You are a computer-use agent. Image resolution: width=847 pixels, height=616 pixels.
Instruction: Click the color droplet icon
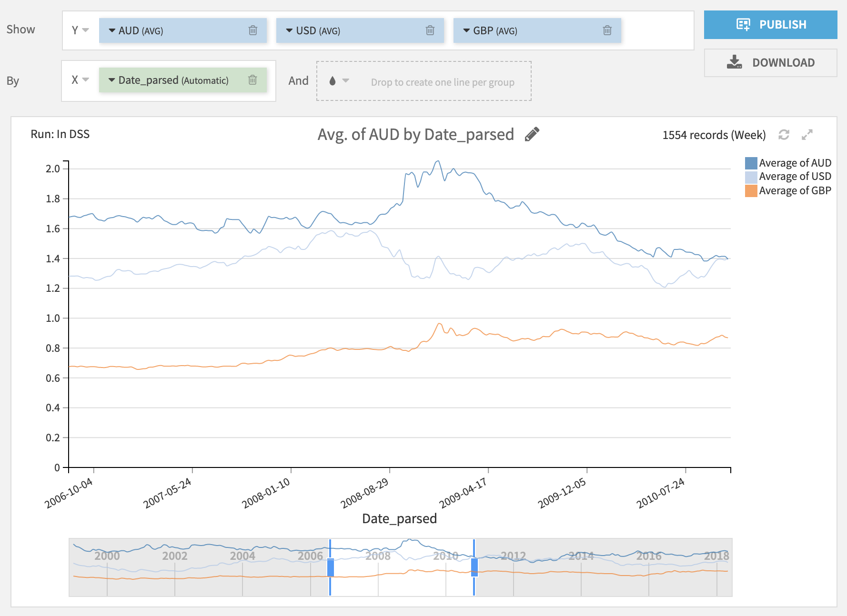(333, 81)
